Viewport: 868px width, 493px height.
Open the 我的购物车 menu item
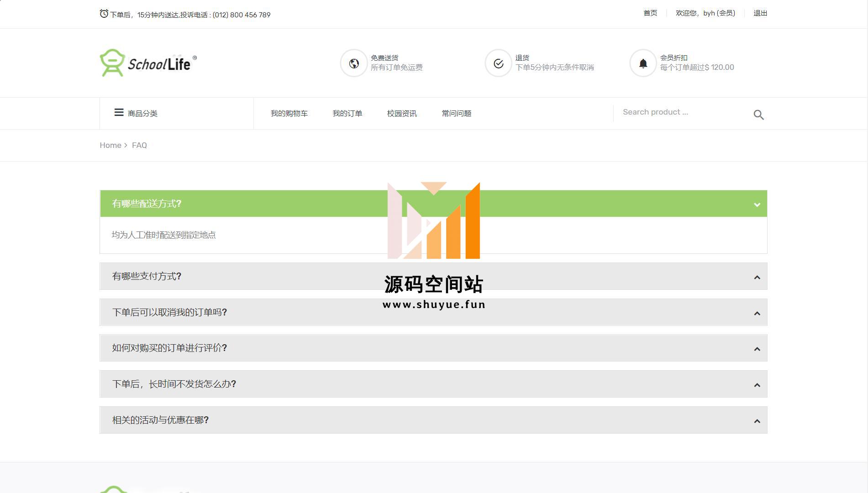point(289,114)
